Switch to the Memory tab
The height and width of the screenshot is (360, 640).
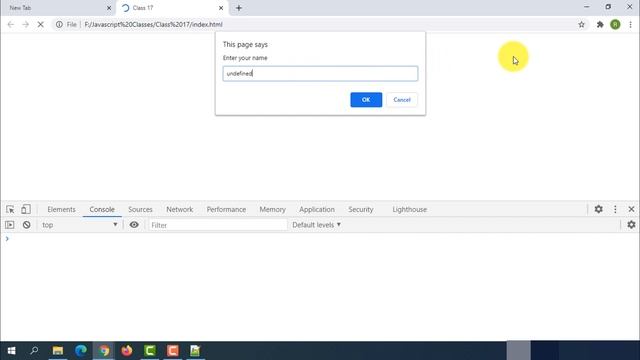click(x=272, y=209)
